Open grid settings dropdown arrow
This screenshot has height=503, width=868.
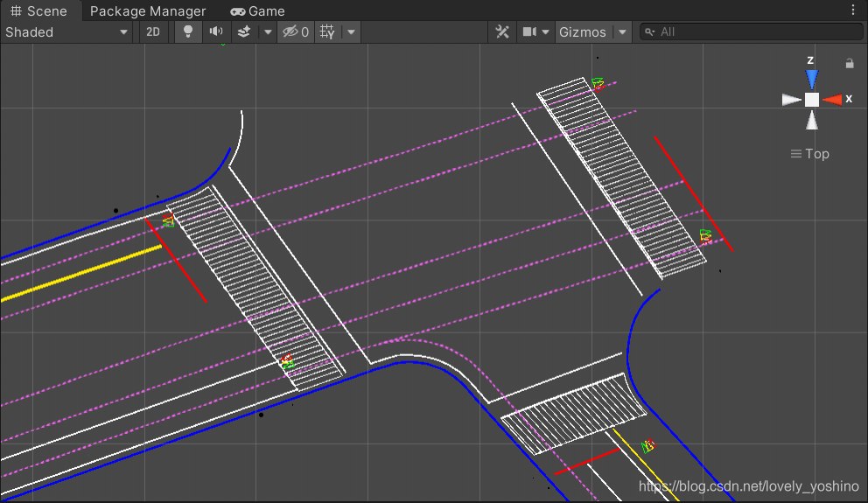[x=351, y=32]
